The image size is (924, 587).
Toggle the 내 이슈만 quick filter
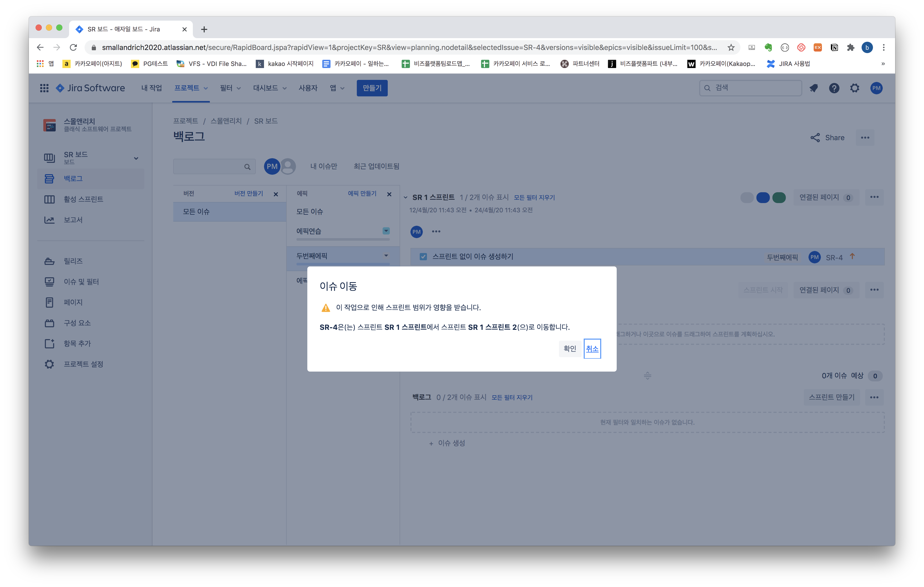click(x=324, y=166)
